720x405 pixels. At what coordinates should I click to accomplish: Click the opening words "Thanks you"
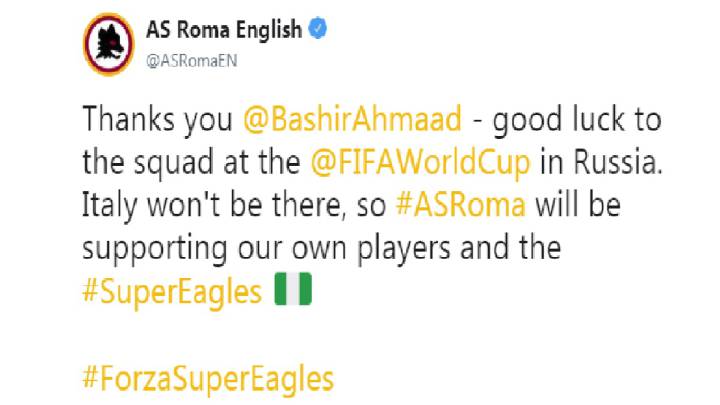(x=158, y=119)
